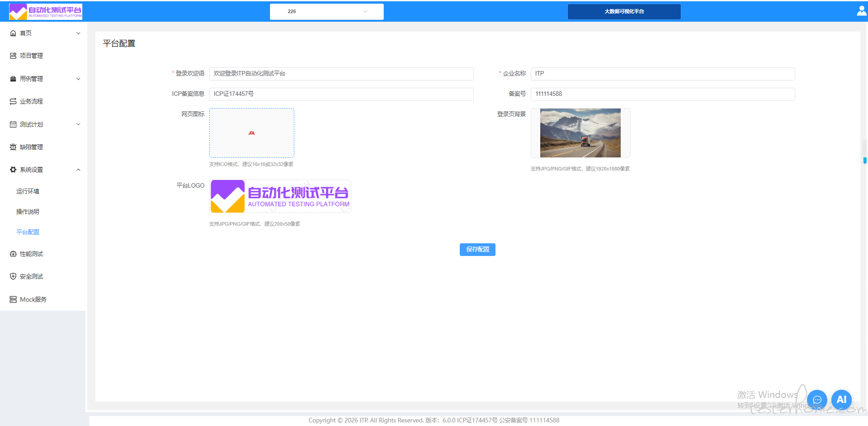The height and width of the screenshot is (426, 868).
Task: Click the defect management bug icon
Action: tap(13, 147)
